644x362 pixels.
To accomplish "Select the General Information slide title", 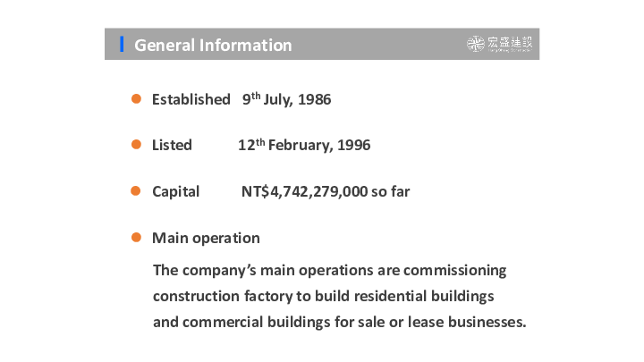I will [x=213, y=45].
